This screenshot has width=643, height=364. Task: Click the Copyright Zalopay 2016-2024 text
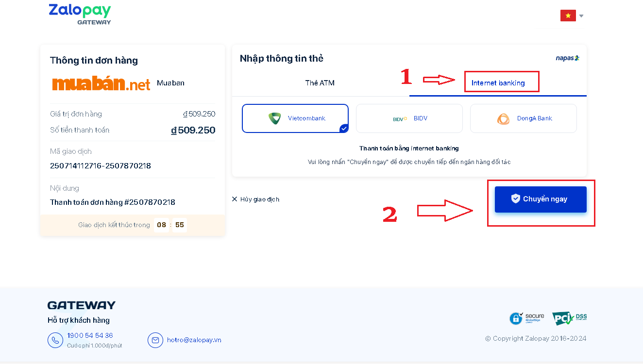click(x=536, y=339)
